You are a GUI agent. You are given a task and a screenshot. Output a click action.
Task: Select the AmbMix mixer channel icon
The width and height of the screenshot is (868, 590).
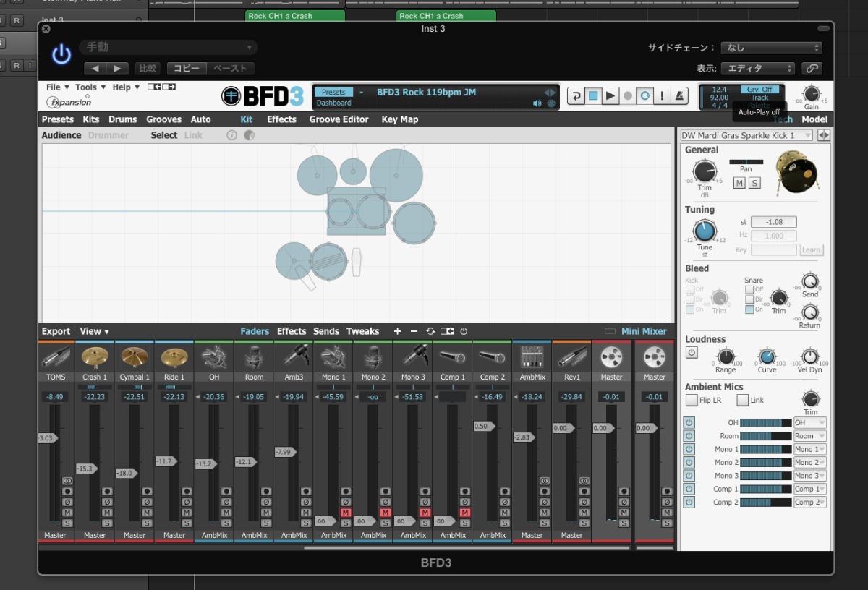pyautogui.click(x=532, y=356)
